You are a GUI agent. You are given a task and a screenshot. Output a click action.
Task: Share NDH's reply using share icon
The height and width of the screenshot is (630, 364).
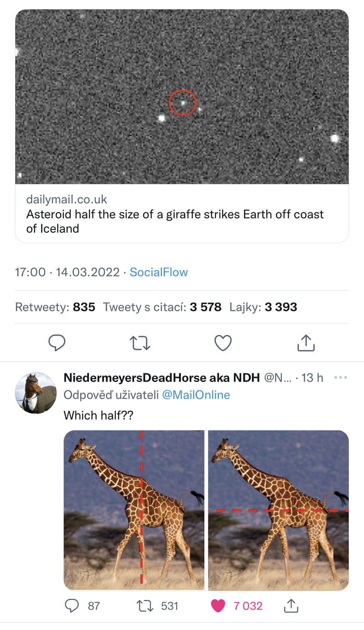click(x=290, y=606)
